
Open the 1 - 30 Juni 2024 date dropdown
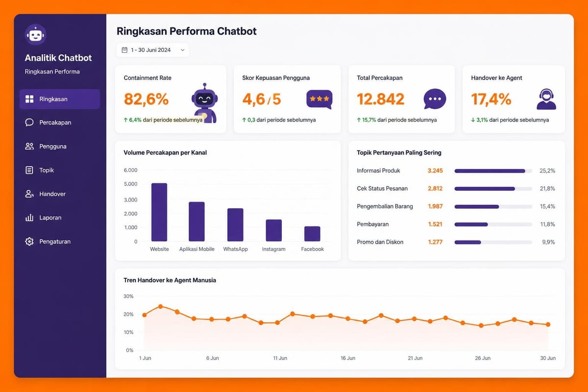coord(153,50)
